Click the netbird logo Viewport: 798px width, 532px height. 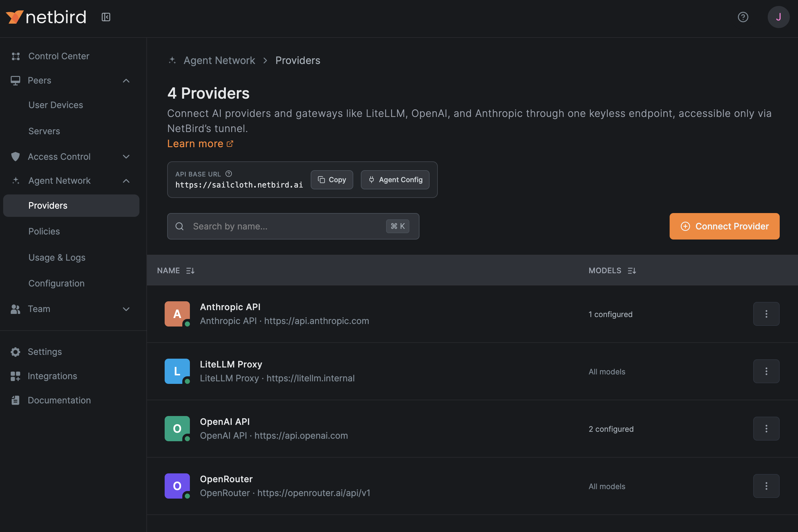[46, 17]
